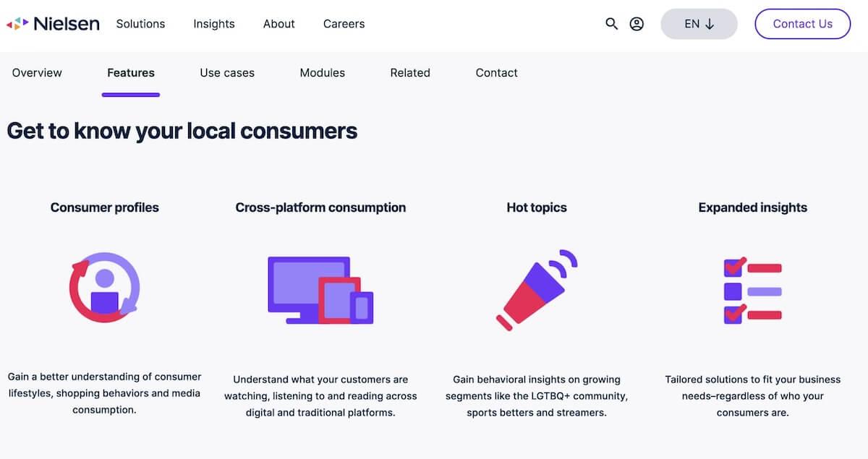This screenshot has height=459, width=868.
Task: Open the search magnifier icon
Action: [x=612, y=24]
